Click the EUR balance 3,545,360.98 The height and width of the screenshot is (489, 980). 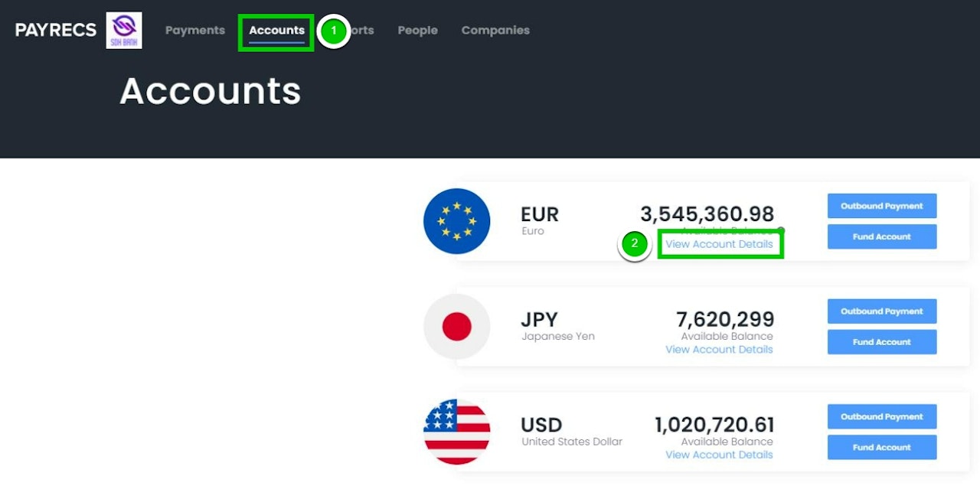[707, 214]
